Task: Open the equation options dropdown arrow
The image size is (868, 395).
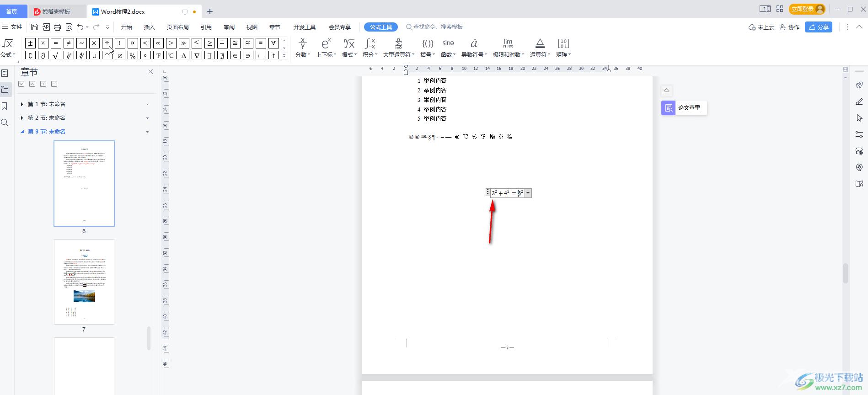Action: tap(528, 193)
